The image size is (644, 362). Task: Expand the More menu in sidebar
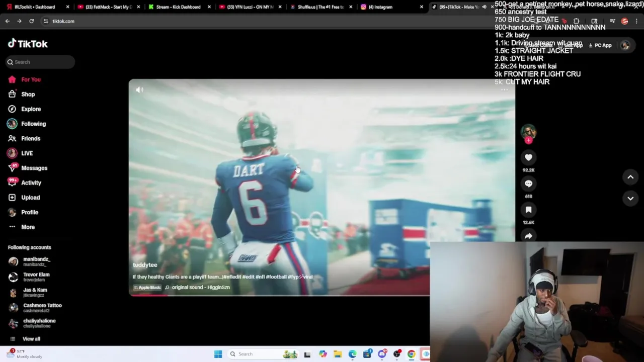click(21, 227)
